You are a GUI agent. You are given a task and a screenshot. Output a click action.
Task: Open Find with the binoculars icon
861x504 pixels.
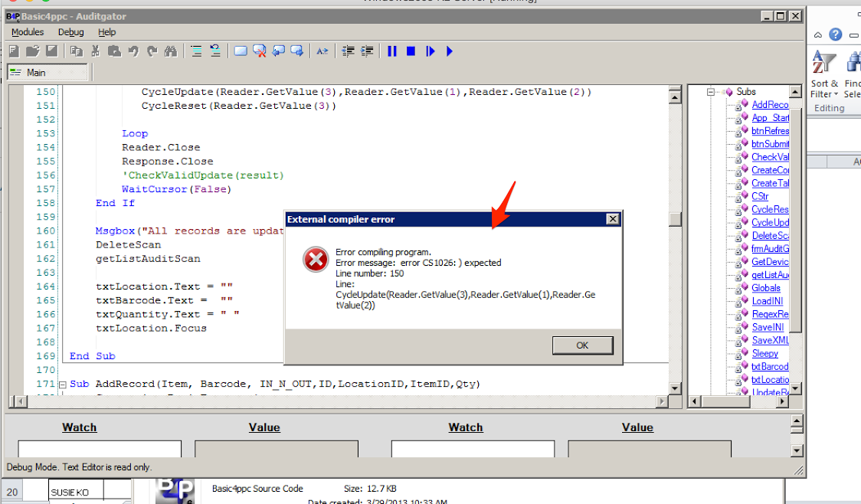point(171,51)
